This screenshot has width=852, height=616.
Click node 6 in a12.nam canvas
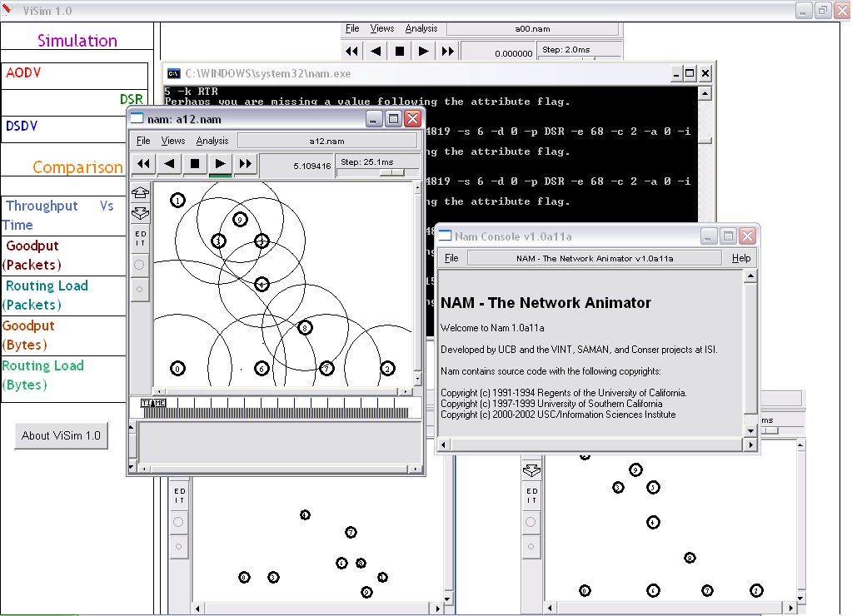tap(262, 368)
